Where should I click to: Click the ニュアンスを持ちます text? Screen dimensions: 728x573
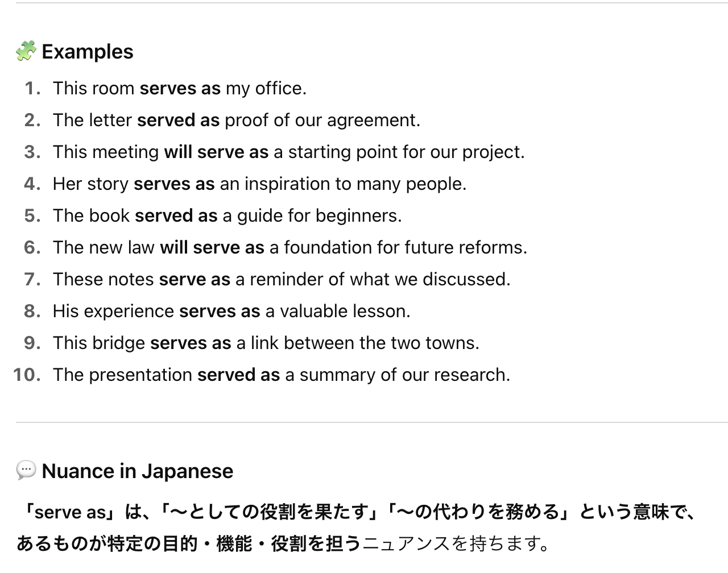point(455,545)
